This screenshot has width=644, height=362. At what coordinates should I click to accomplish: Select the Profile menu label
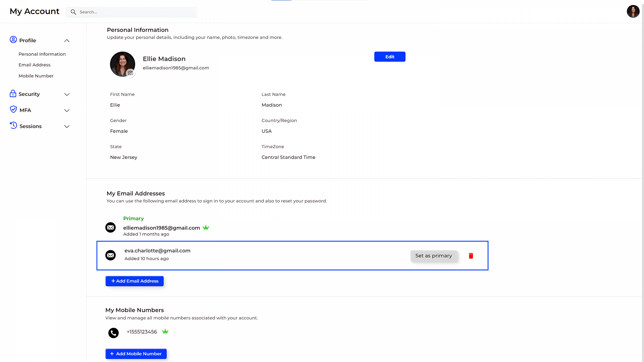(28, 40)
